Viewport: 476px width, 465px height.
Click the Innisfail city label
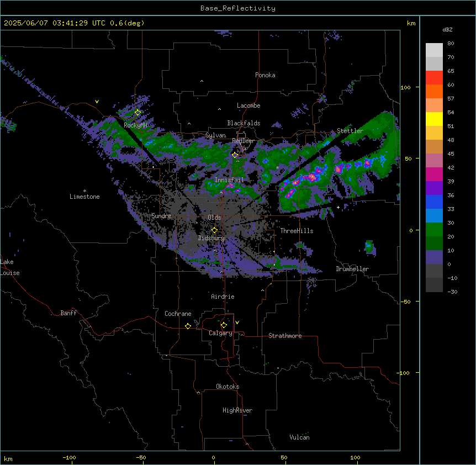(229, 180)
